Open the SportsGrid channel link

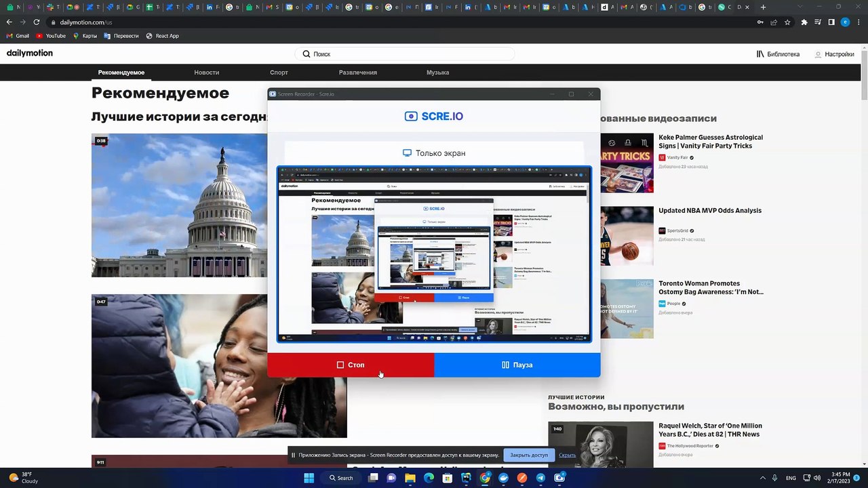click(677, 231)
